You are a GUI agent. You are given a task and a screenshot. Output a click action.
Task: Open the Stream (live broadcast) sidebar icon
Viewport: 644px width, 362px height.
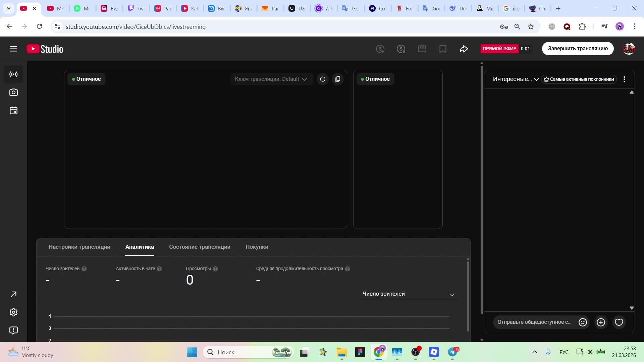point(13,74)
